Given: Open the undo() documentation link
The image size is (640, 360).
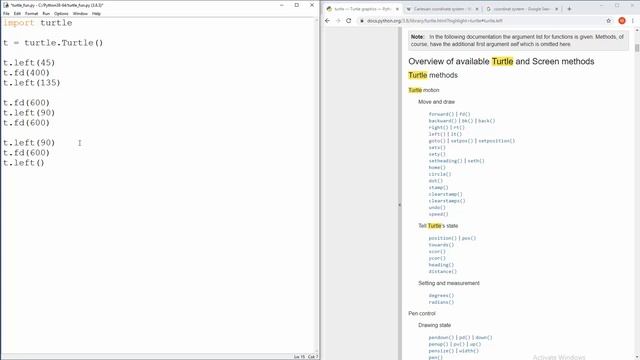Looking at the screenshot, I should tap(437, 207).
